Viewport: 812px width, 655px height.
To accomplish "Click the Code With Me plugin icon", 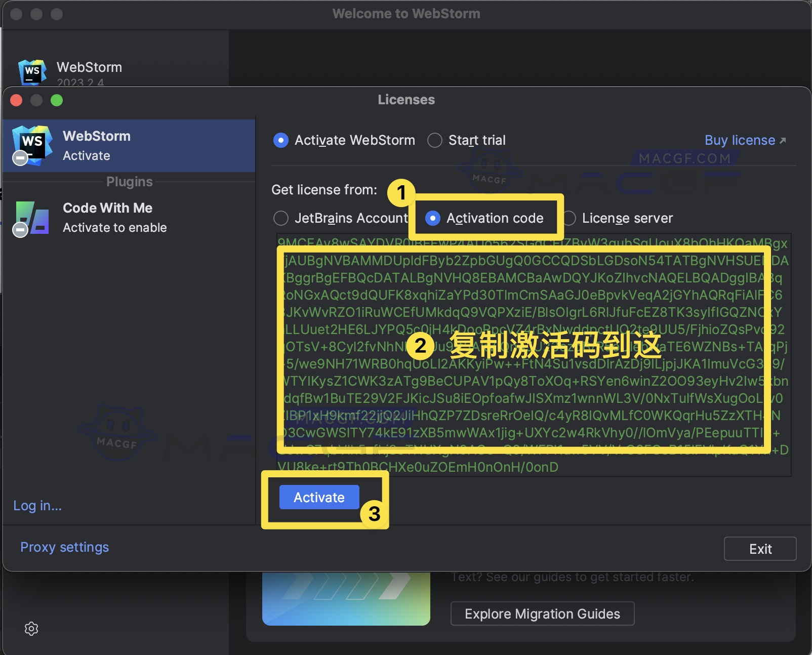I will coord(32,218).
